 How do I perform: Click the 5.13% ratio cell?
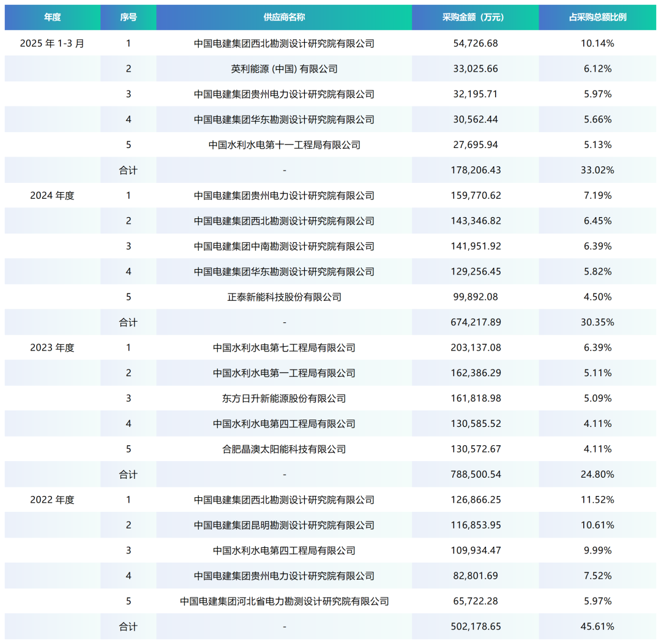(x=597, y=145)
